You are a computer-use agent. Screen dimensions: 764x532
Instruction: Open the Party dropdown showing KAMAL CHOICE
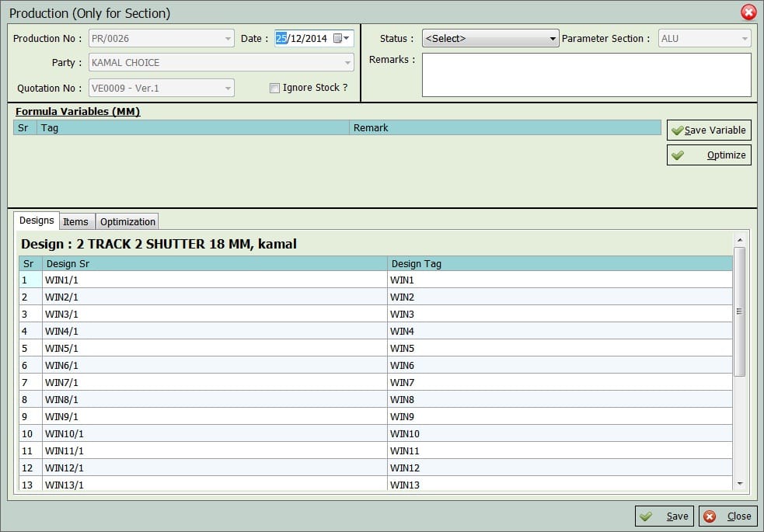click(x=221, y=62)
